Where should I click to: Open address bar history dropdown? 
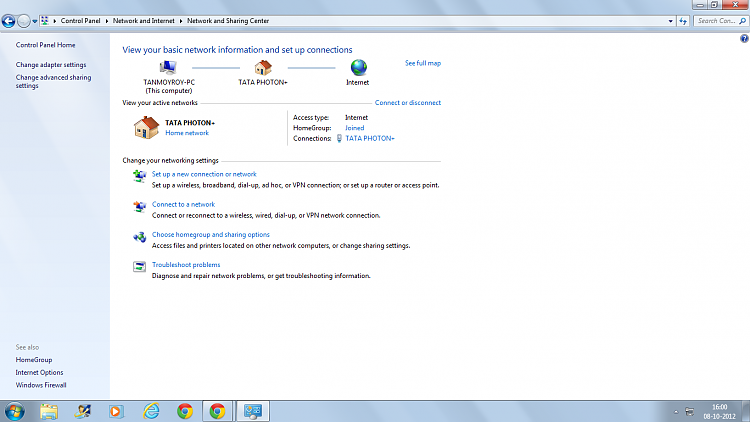point(671,21)
